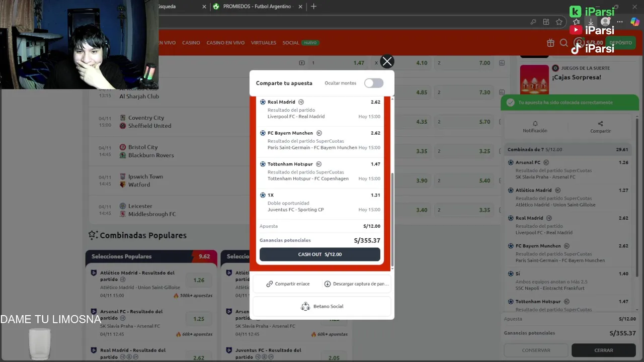Click the browser password key icon
Screen dimensions: 644x362
(533, 22)
